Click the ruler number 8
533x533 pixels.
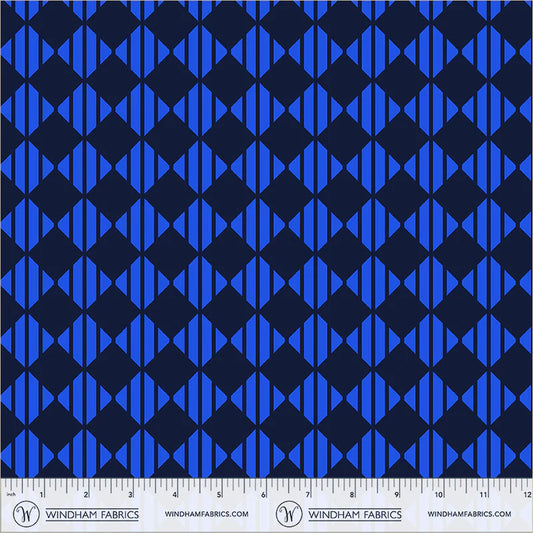click(352, 495)
